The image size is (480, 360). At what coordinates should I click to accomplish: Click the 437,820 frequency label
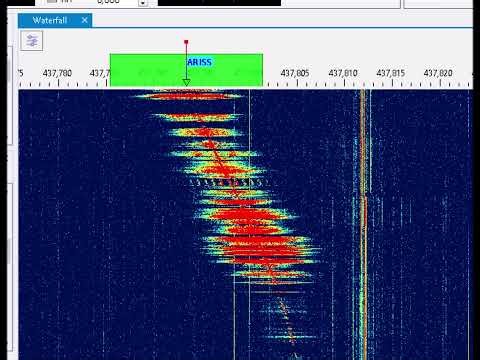438,73
